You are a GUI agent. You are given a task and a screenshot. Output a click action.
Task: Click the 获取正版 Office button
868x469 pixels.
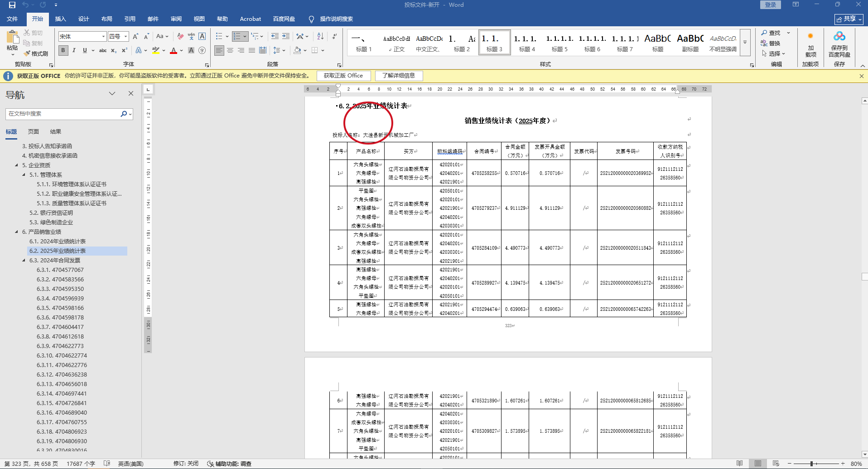coord(343,76)
